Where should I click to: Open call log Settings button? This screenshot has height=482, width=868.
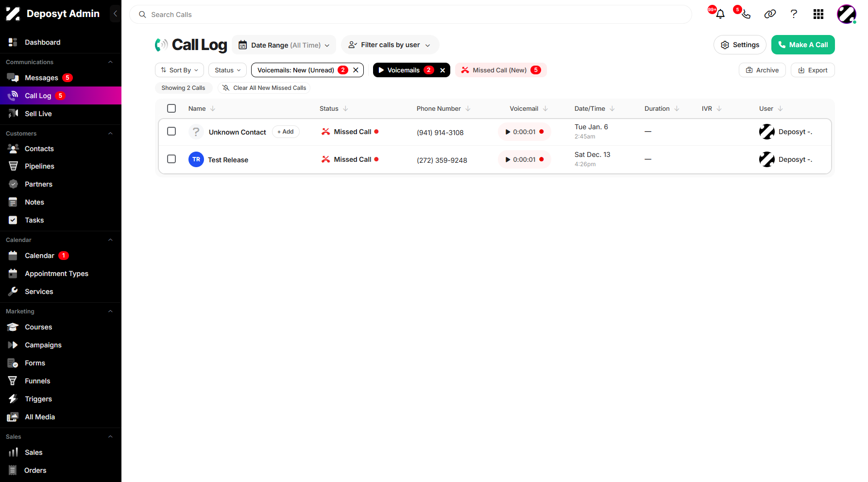click(x=740, y=45)
